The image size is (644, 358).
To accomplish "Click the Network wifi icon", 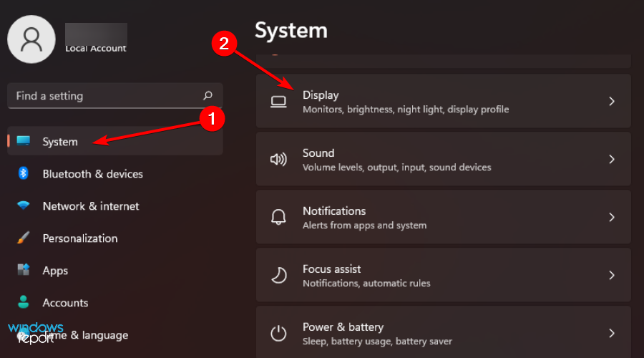I will tap(24, 205).
